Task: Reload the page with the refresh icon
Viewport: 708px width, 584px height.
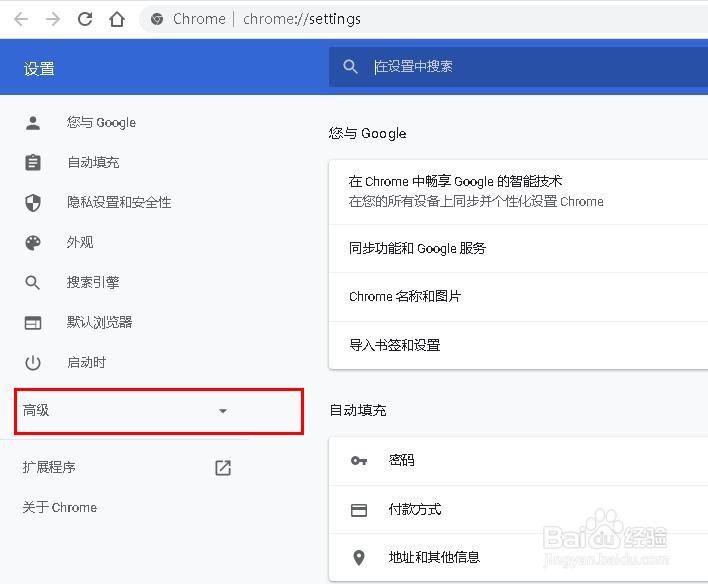Action: pyautogui.click(x=85, y=19)
